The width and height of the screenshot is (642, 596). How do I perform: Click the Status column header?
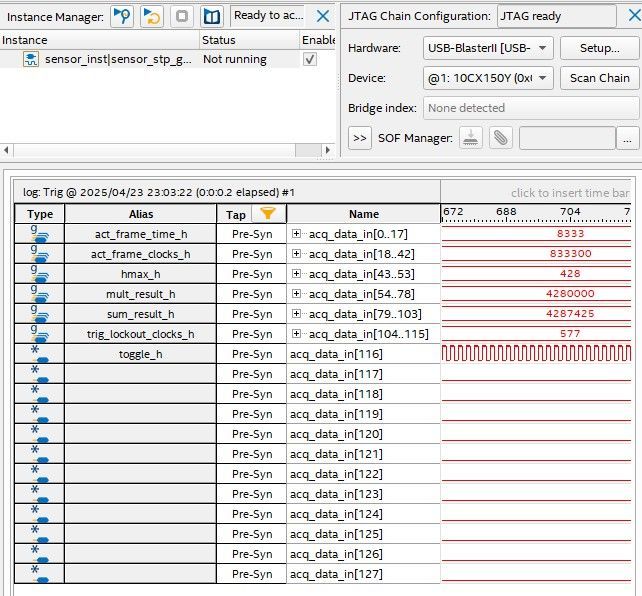249,40
